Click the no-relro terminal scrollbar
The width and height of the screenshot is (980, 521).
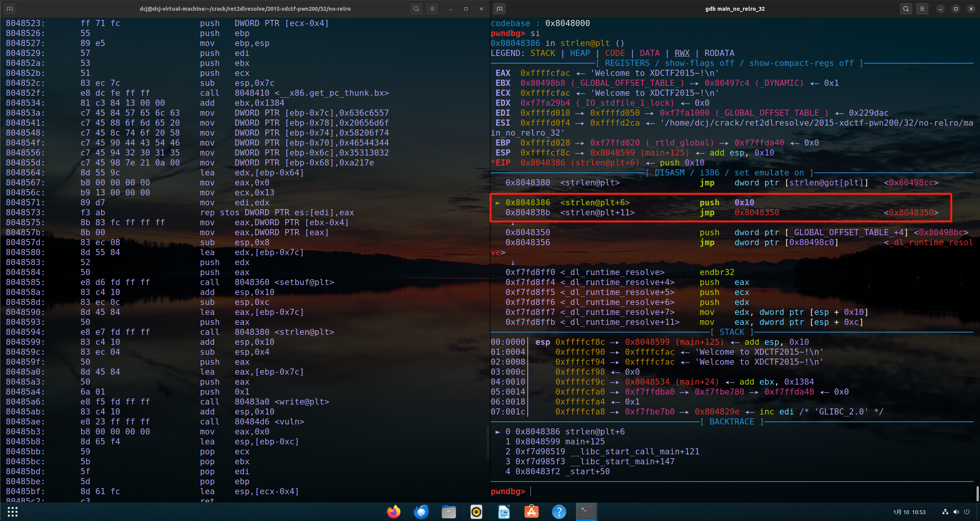click(488, 442)
